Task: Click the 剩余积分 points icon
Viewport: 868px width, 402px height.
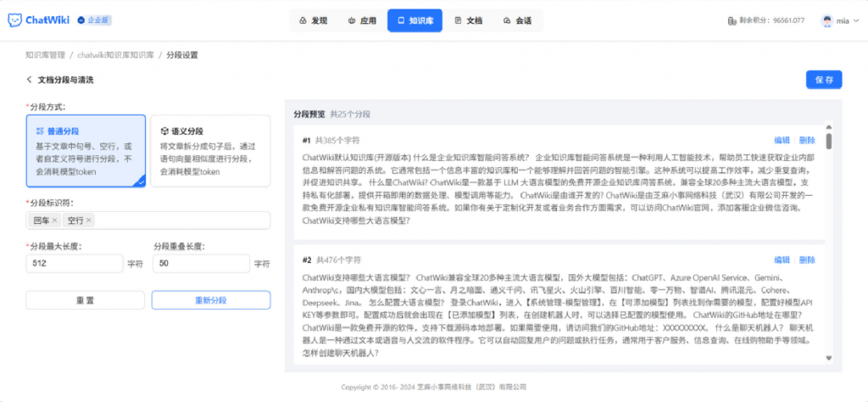Action: tap(732, 21)
